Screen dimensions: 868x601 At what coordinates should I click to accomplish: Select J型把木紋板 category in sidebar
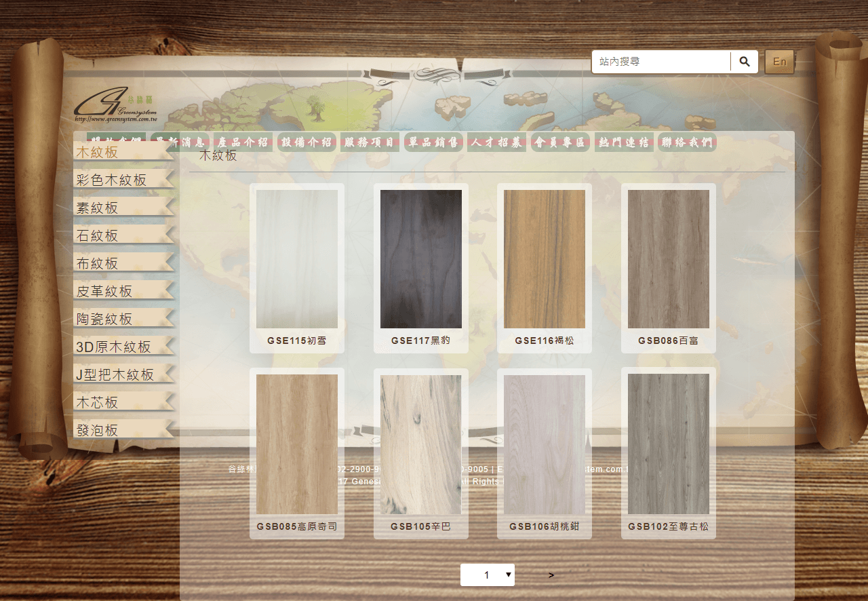(x=123, y=374)
